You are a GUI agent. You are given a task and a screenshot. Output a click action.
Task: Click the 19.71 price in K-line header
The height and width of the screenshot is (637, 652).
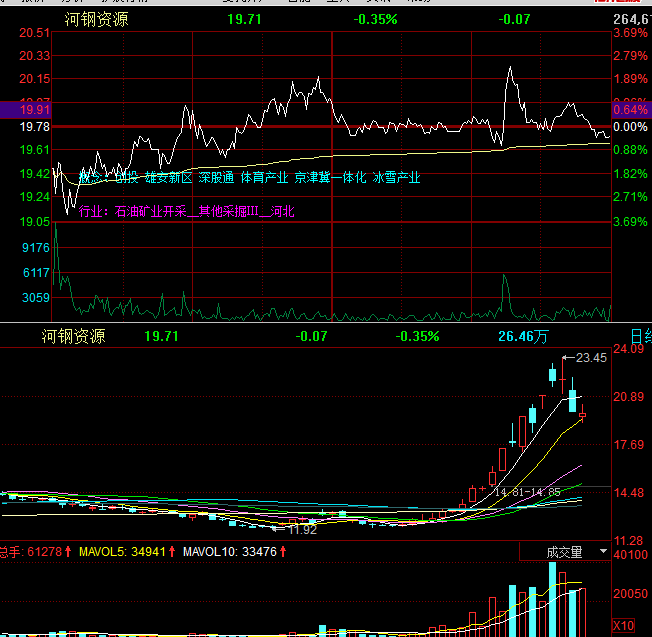coord(161,336)
